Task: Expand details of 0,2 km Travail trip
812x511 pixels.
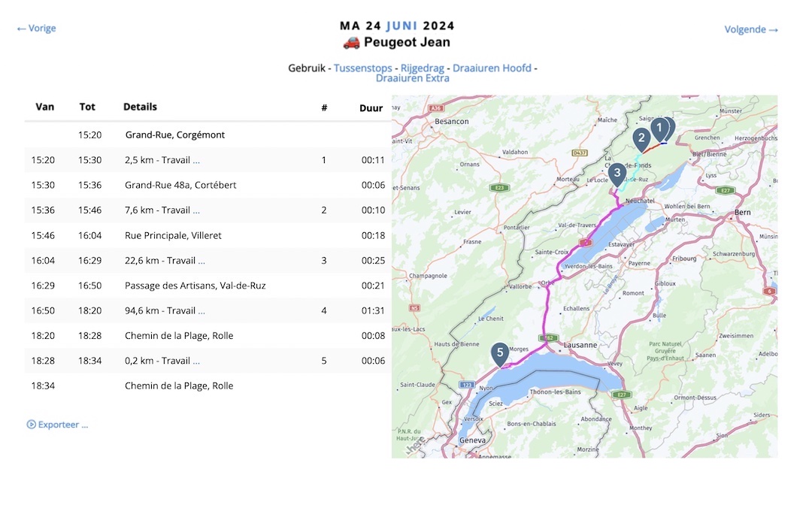Action: tap(196, 361)
